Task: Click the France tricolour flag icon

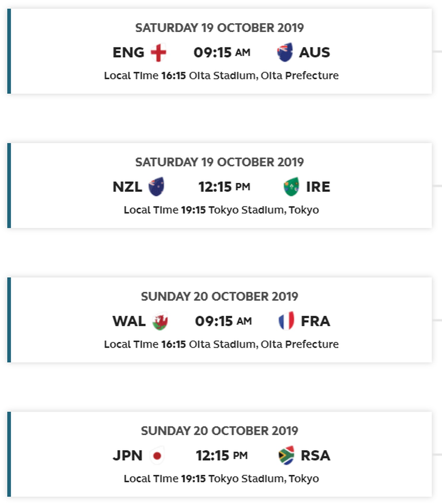Action: [286, 321]
